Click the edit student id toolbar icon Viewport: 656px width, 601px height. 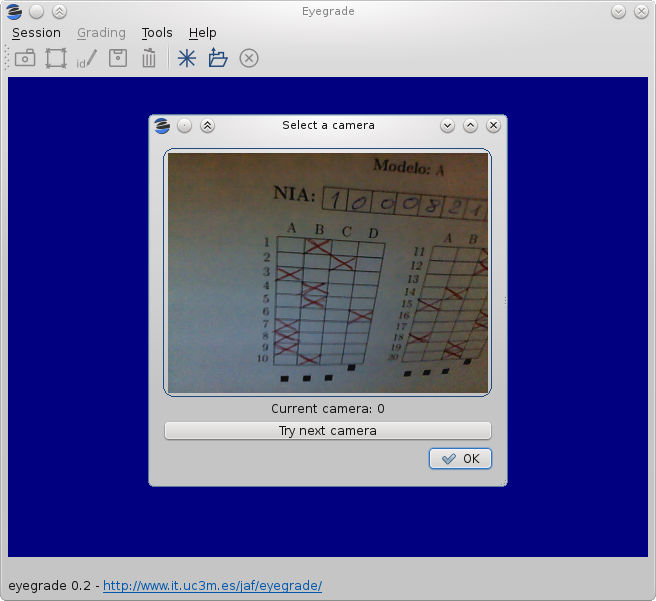pos(87,59)
